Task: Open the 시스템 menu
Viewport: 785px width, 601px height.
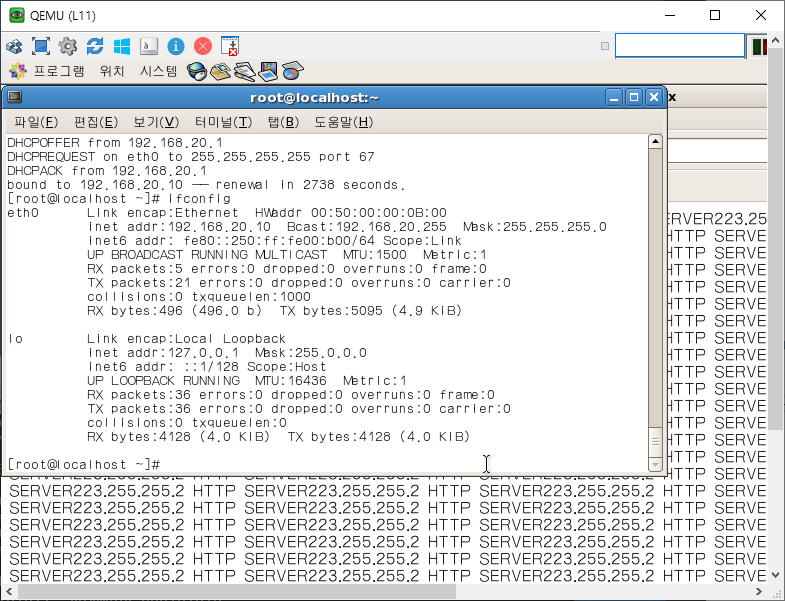Action: 158,71
